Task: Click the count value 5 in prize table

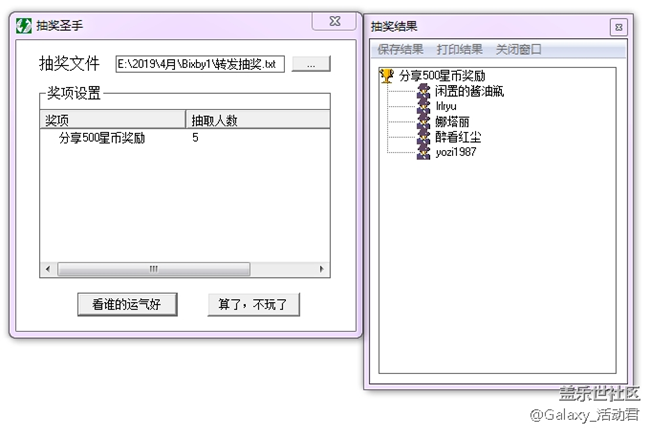Action: [x=195, y=138]
